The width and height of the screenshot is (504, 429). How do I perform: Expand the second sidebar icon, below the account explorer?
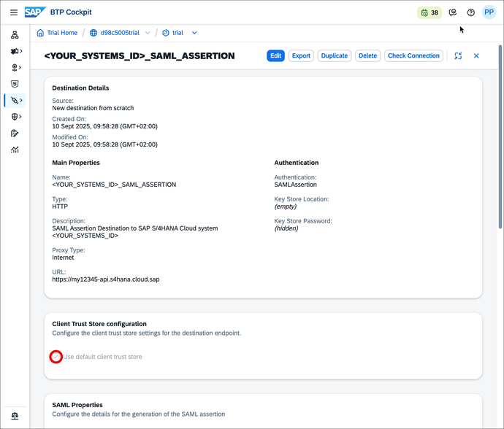click(x=16, y=51)
